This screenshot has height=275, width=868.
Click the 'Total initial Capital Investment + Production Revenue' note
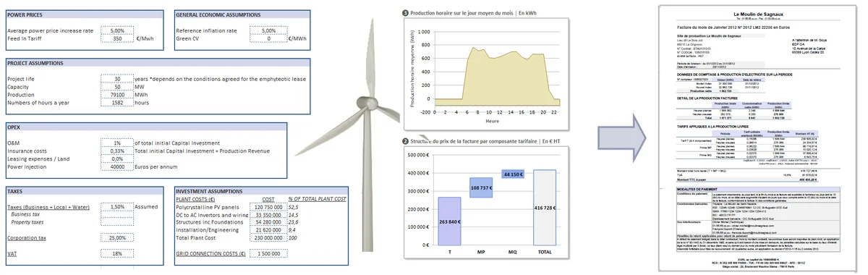point(203,151)
